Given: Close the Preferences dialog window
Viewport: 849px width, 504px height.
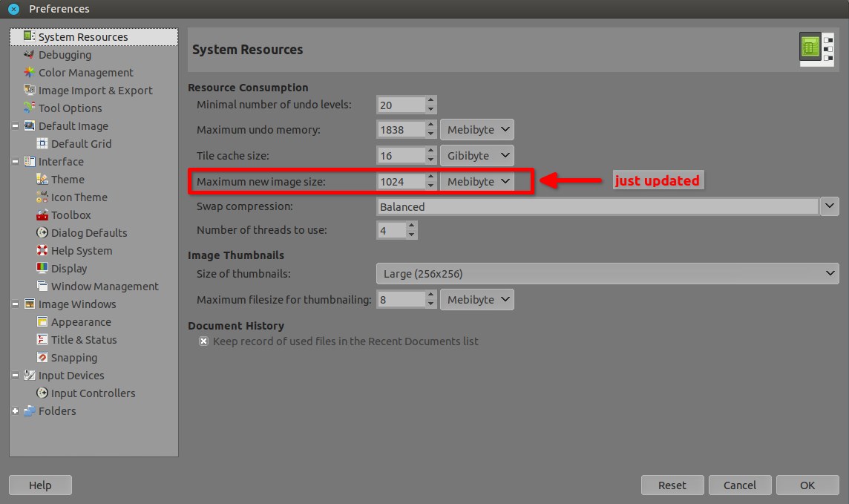Looking at the screenshot, I should point(14,9).
